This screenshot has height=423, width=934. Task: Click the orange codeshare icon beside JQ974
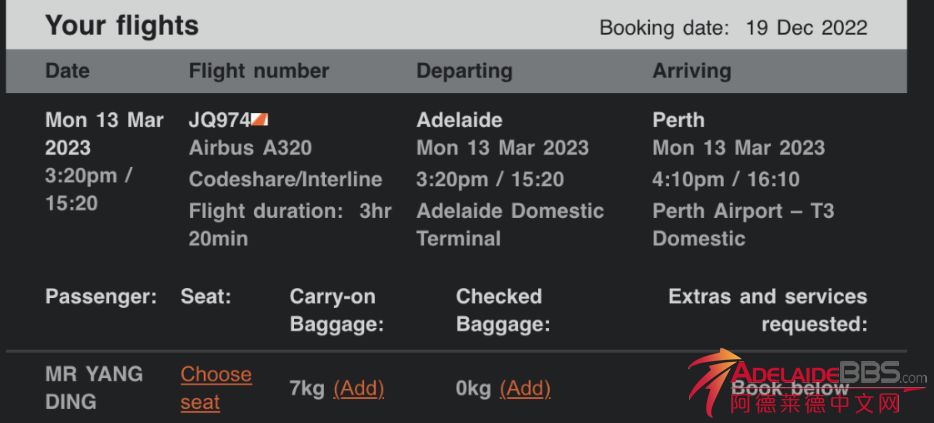coord(260,120)
